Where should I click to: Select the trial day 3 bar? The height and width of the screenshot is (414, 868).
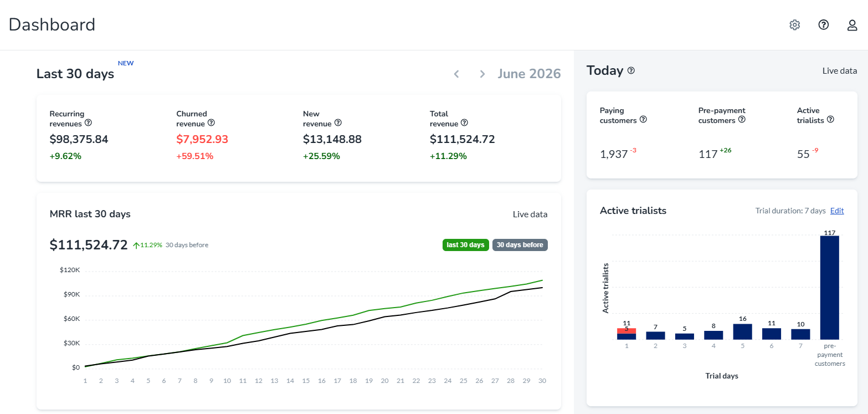(685, 336)
